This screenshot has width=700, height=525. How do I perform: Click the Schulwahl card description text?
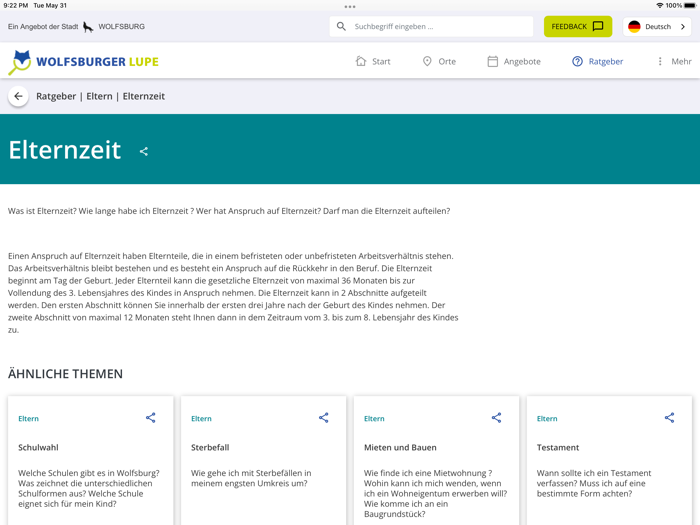pyautogui.click(x=89, y=488)
